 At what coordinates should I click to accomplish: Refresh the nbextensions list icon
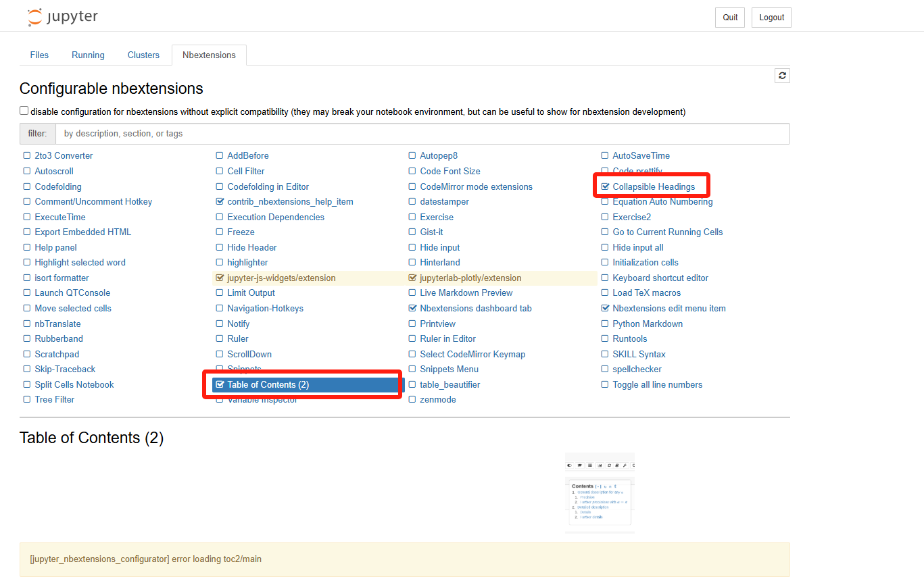782,76
